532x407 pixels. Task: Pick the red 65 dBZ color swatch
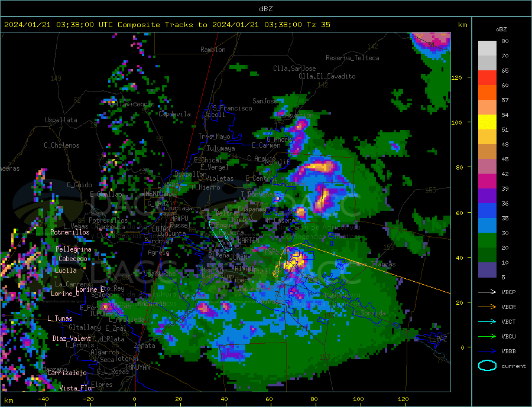pyautogui.click(x=487, y=77)
